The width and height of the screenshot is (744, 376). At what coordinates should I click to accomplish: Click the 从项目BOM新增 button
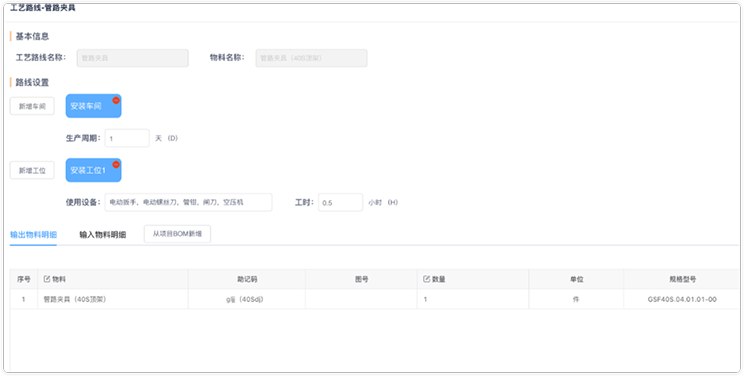pos(177,234)
